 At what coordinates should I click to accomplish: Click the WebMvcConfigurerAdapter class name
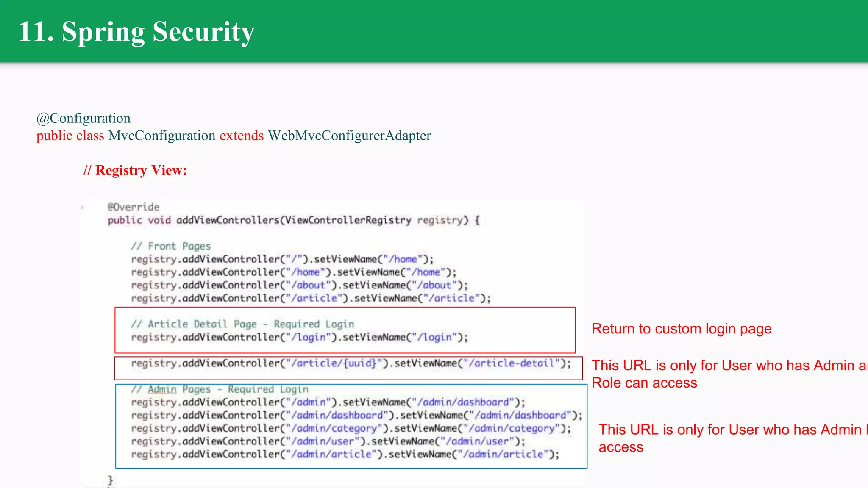point(349,136)
